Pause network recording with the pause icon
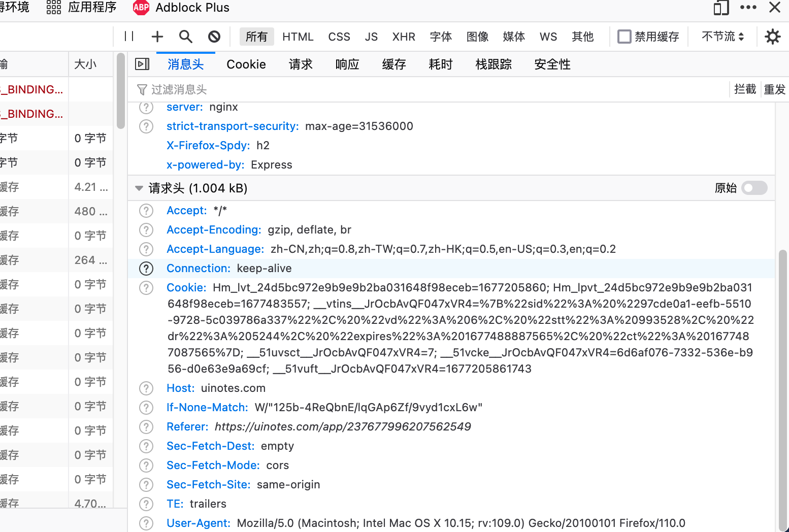789x532 pixels. point(129,37)
